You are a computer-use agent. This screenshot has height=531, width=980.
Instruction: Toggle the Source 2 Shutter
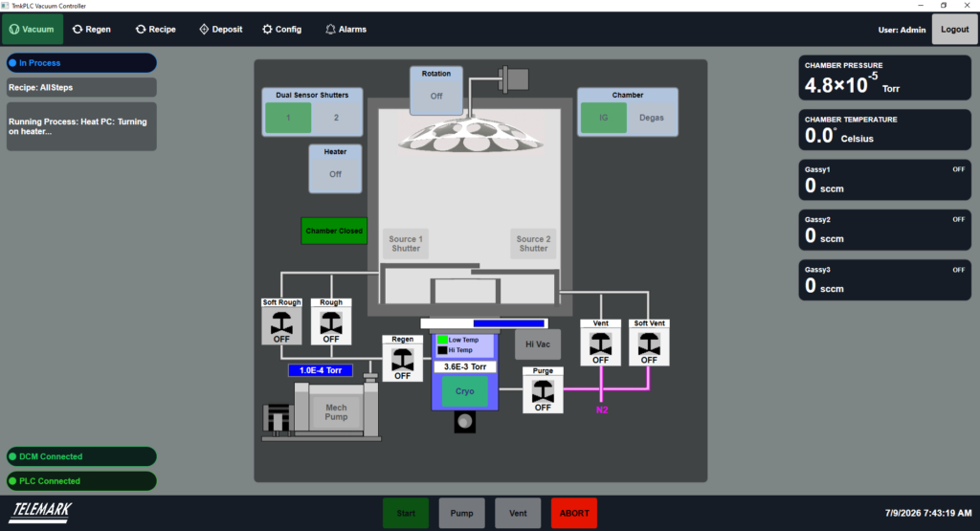533,244
